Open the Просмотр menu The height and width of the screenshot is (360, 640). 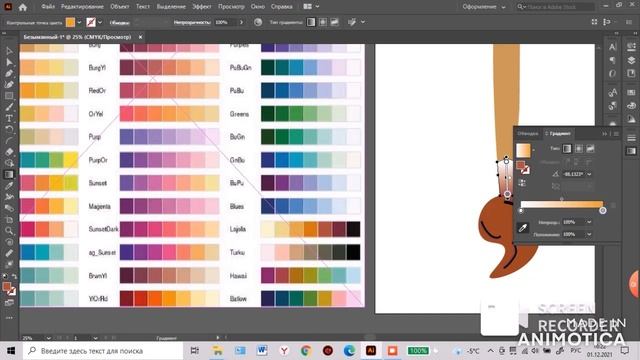231,7
